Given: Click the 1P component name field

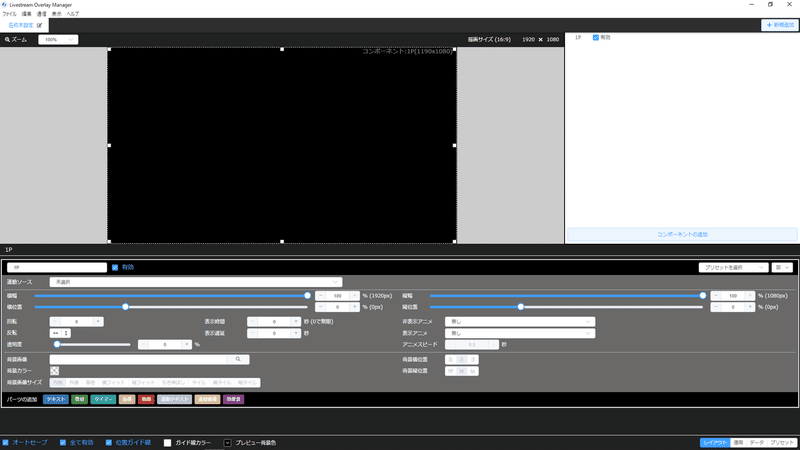Looking at the screenshot, I should click(x=57, y=267).
